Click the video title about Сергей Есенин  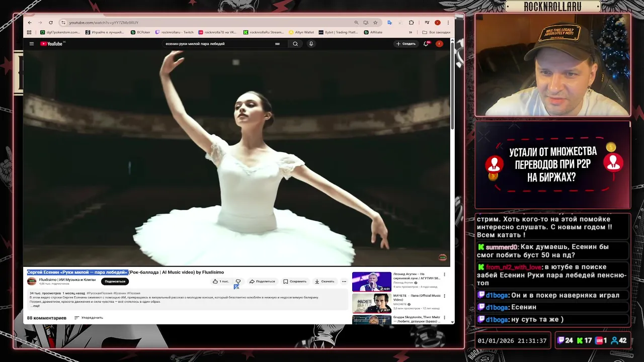pos(125,272)
